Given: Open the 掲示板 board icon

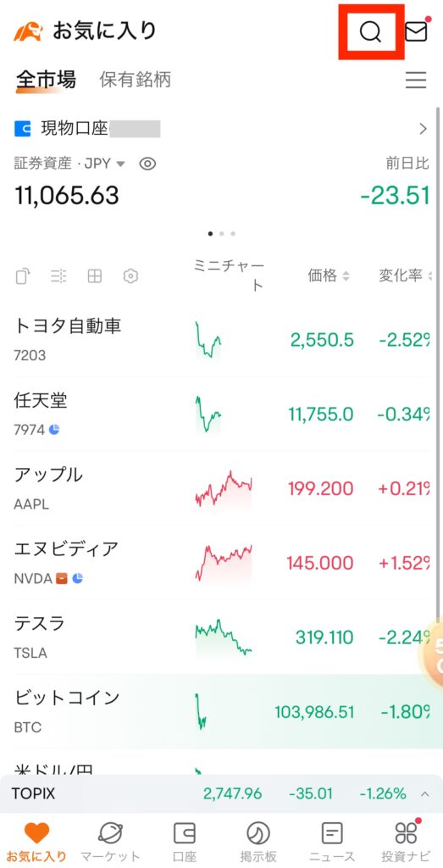Looking at the screenshot, I should click(x=258, y=832).
